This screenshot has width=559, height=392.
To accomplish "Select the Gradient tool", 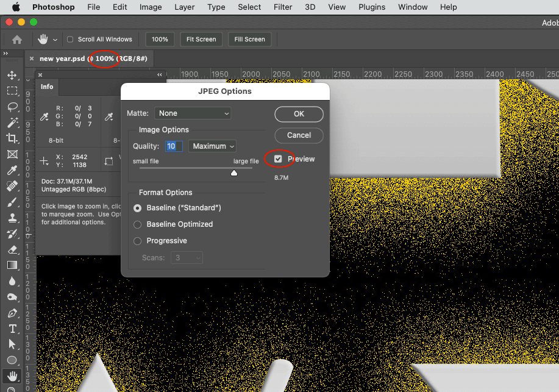I will click(12, 265).
